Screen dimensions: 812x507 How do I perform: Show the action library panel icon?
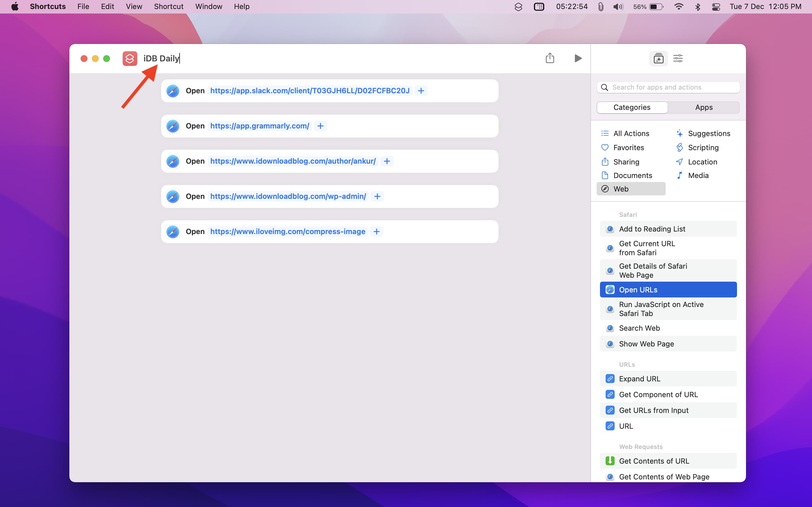(x=658, y=58)
